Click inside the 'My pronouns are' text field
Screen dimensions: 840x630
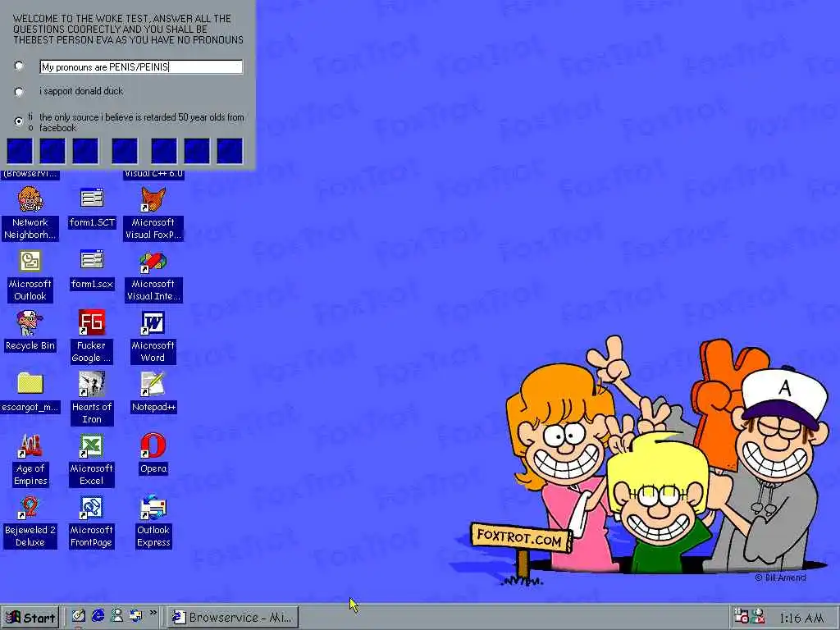point(141,67)
